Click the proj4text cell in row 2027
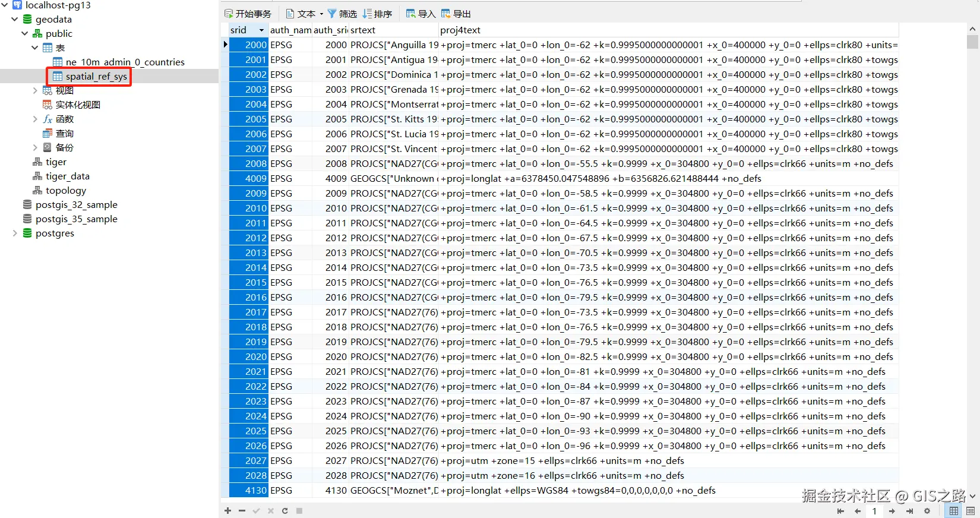Image resolution: width=980 pixels, height=518 pixels. coord(669,460)
